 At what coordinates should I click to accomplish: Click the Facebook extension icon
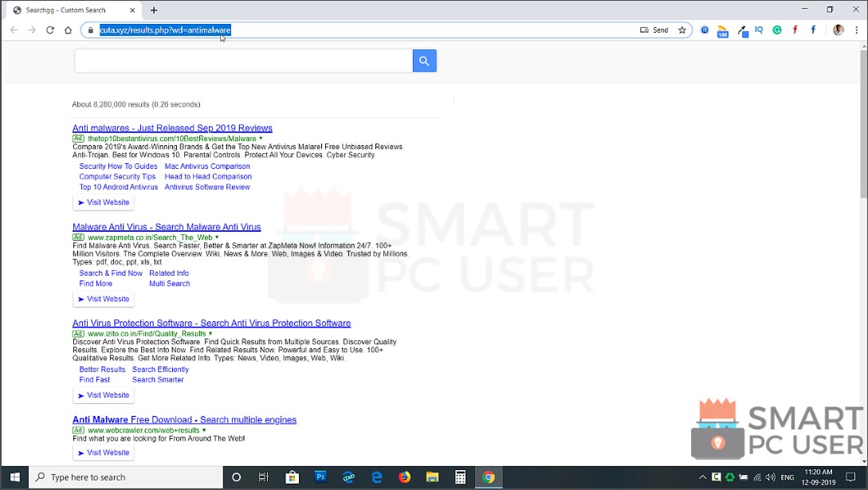pyautogui.click(x=812, y=29)
